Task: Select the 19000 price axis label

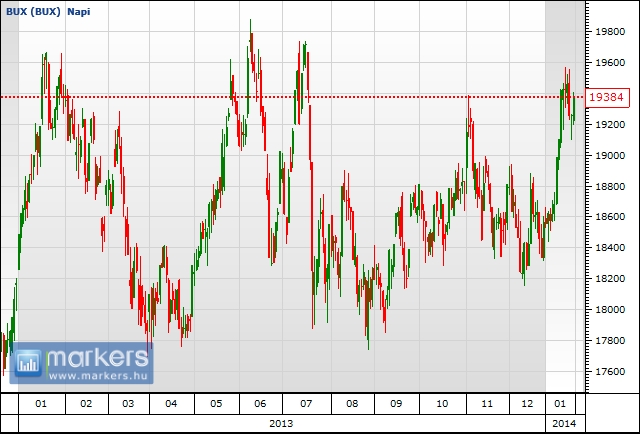Action: (610, 156)
